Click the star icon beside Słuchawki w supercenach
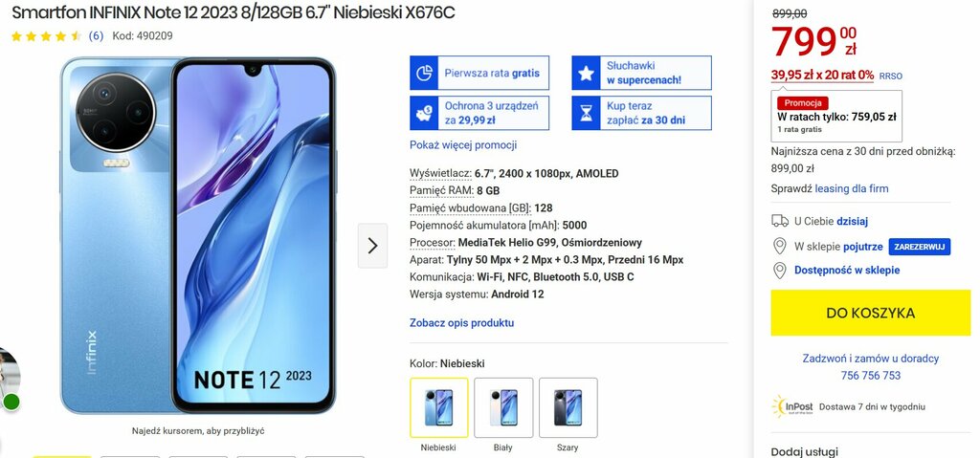 [586, 73]
